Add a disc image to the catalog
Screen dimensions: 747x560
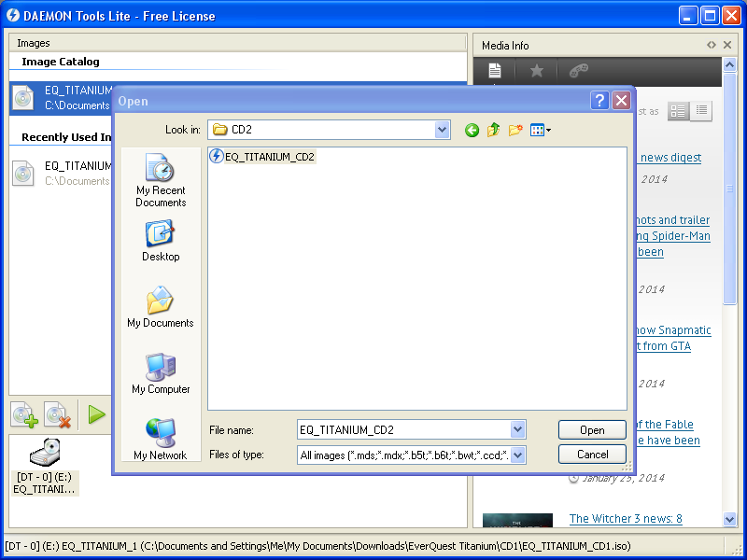(23, 414)
